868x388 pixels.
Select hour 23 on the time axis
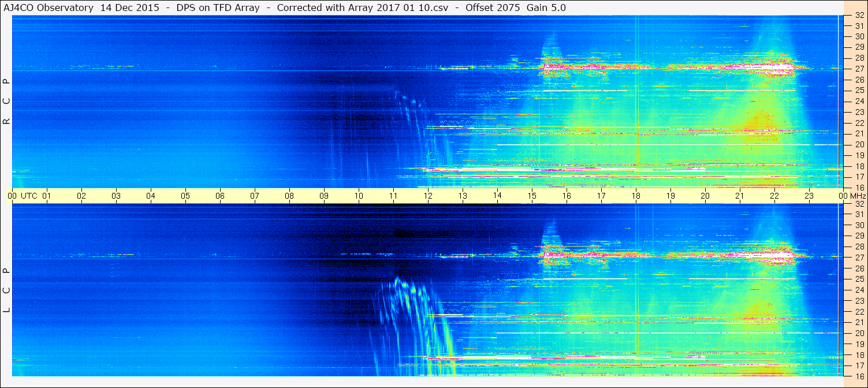[809, 196]
